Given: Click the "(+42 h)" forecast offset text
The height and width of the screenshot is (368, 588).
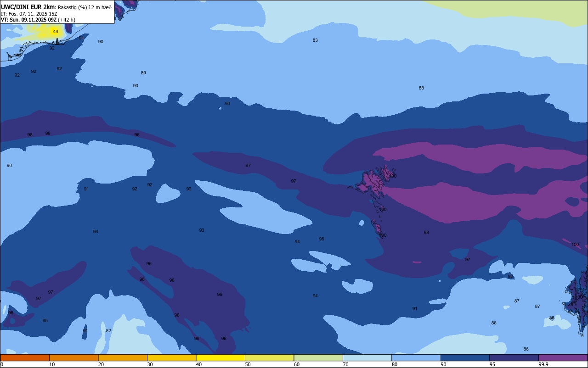Looking at the screenshot, I should pos(67,20).
